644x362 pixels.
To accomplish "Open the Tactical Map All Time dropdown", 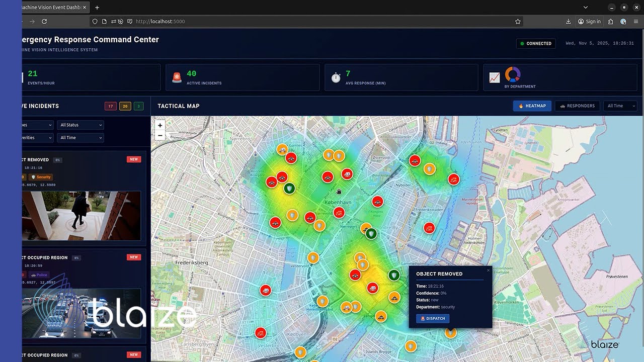I will pos(620,106).
